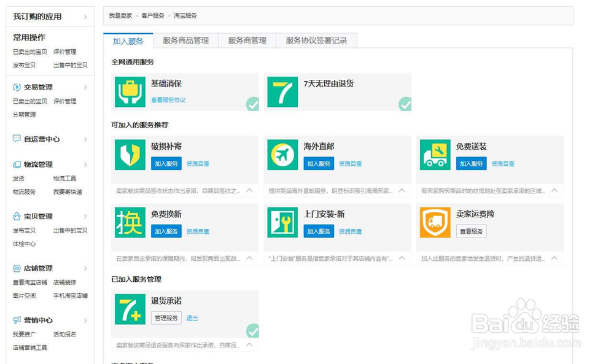The height and width of the screenshot is (364, 614).
Task: Open the 破损补寄 shield icon
Action: tap(129, 155)
